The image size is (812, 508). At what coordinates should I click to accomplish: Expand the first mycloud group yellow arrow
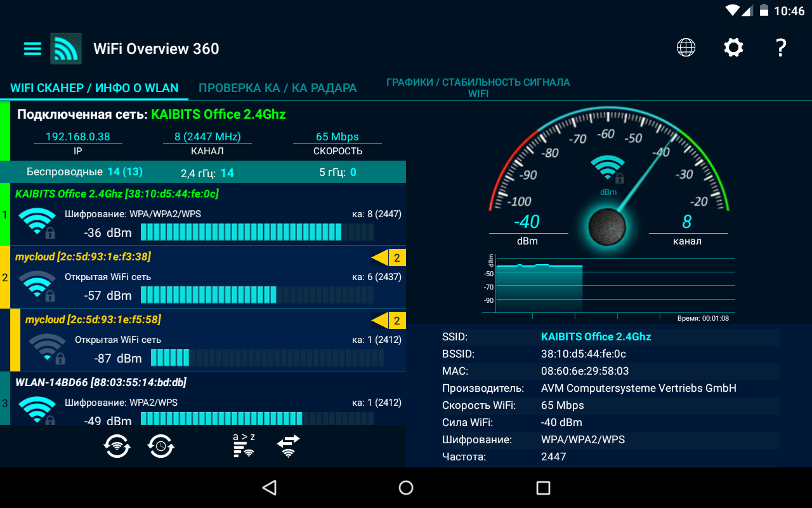click(x=388, y=257)
